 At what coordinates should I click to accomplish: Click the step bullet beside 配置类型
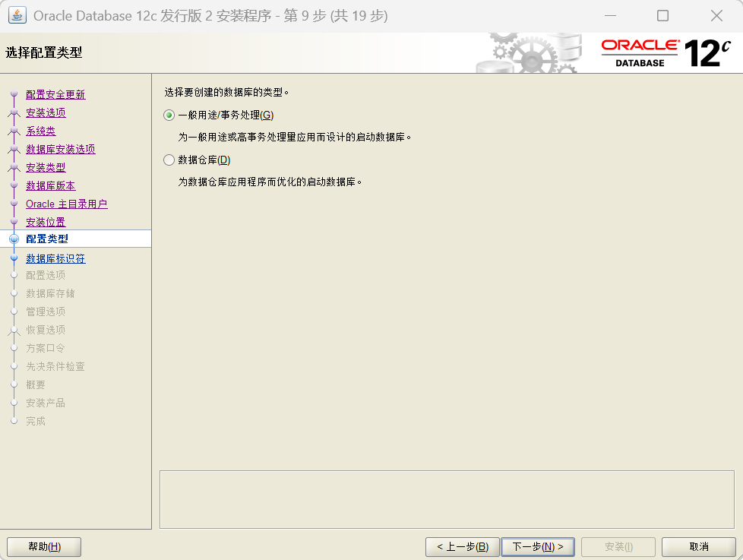click(x=14, y=239)
